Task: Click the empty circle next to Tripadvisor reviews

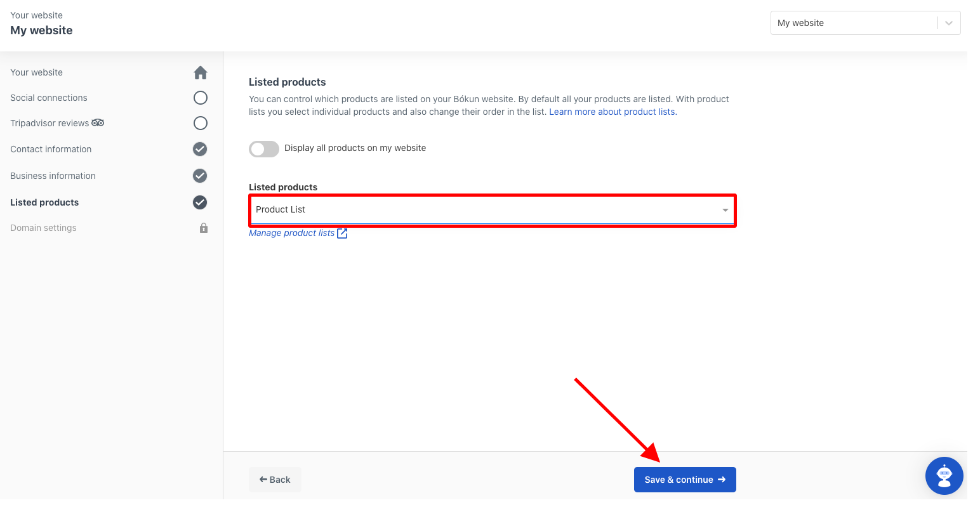Action: coord(201,123)
